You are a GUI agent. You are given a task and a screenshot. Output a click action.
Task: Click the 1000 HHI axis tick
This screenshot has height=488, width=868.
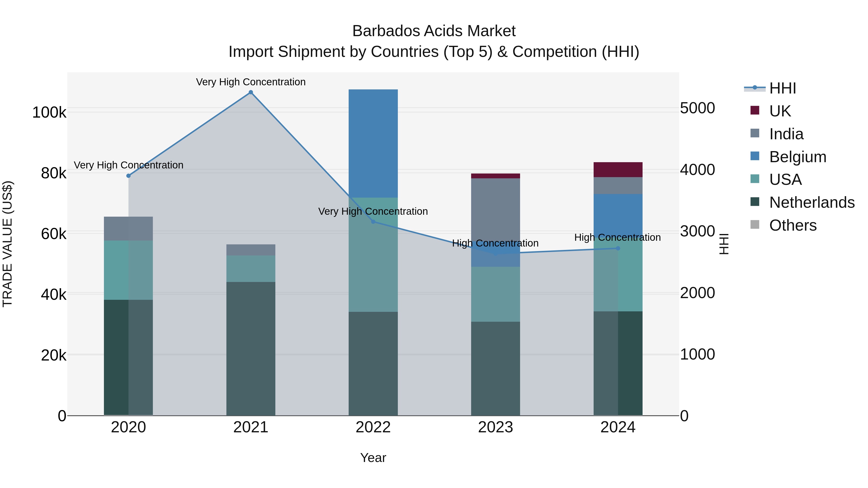pos(698,354)
